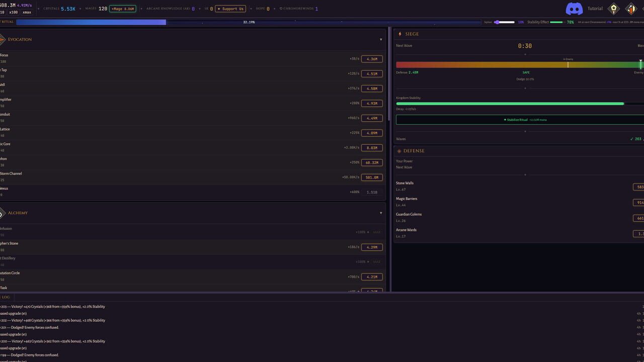Click the Nexus 1.51B cost button
This screenshot has height=362, width=644.
click(x=372, y=192)
